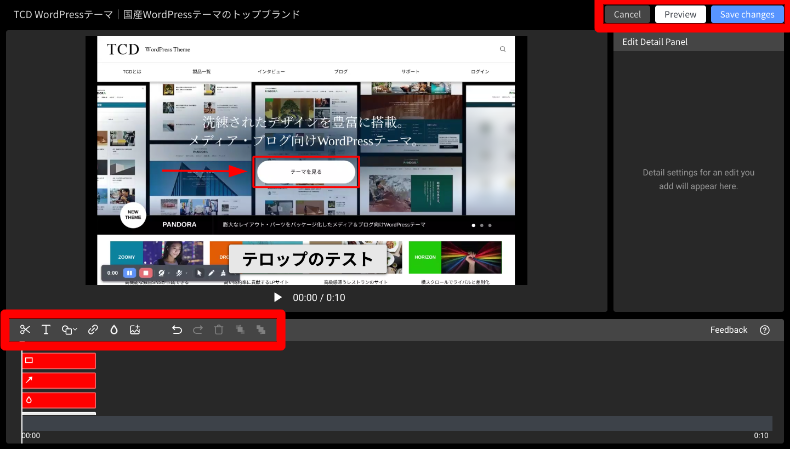Open the shapes tool dropdown
Viewport: 790px width, 449px height.
pos(69,330)
